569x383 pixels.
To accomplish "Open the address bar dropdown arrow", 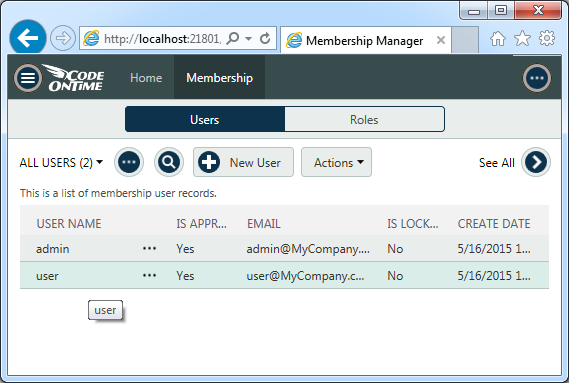I will [249, 38].
